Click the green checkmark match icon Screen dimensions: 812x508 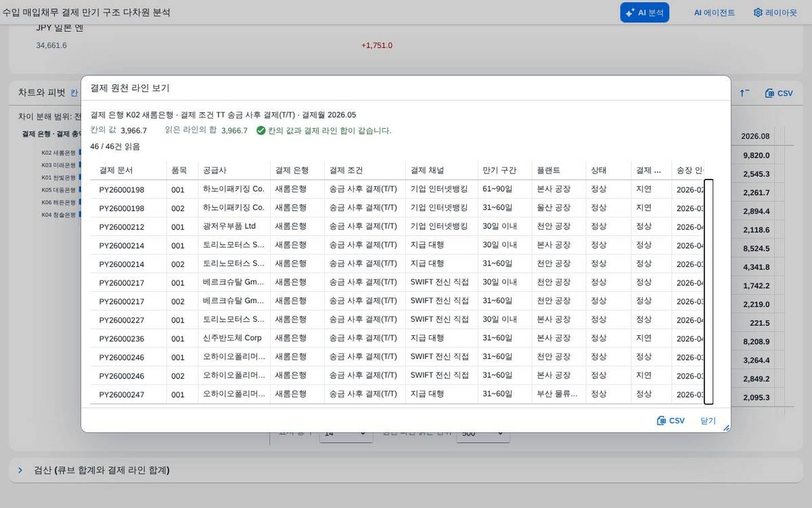click(261, 131)
